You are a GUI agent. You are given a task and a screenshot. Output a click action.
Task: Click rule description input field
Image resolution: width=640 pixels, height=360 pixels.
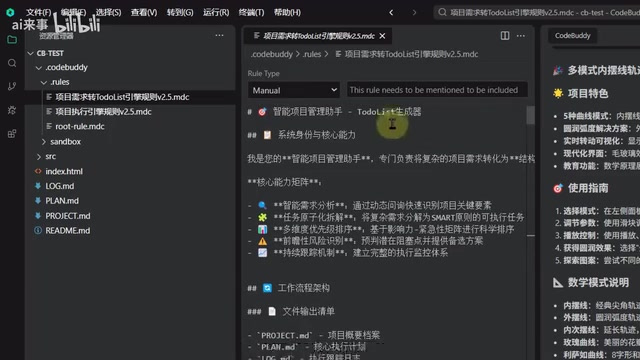click(x=437, y=90)
